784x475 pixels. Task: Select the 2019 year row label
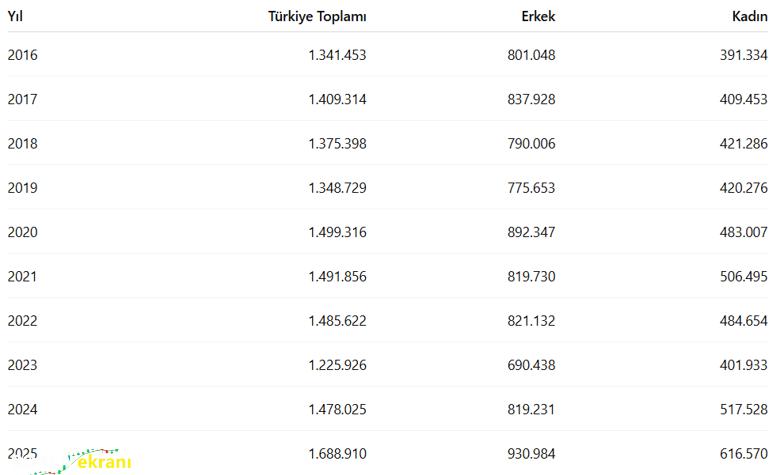click(22, 188)
